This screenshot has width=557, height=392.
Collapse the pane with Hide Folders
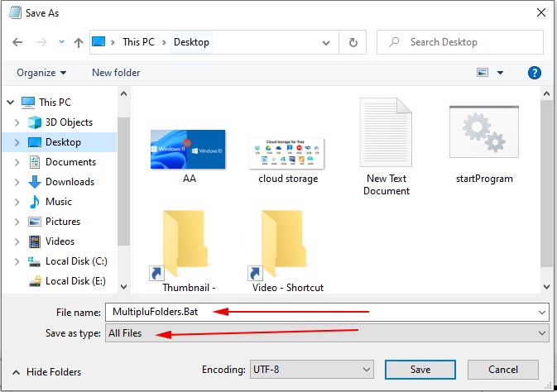[x=46, y=372]
